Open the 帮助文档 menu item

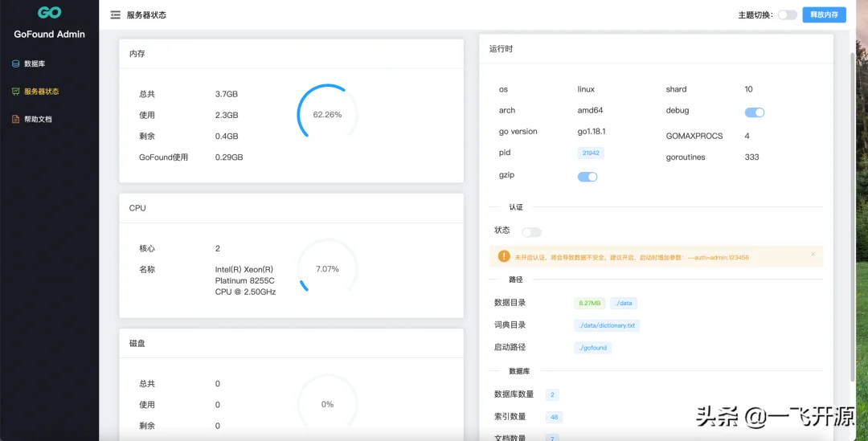coord(38,119)
